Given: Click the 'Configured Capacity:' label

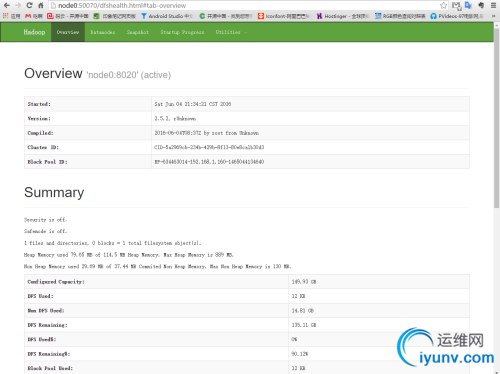Looking at the screenshot, I should coord(56,282).
